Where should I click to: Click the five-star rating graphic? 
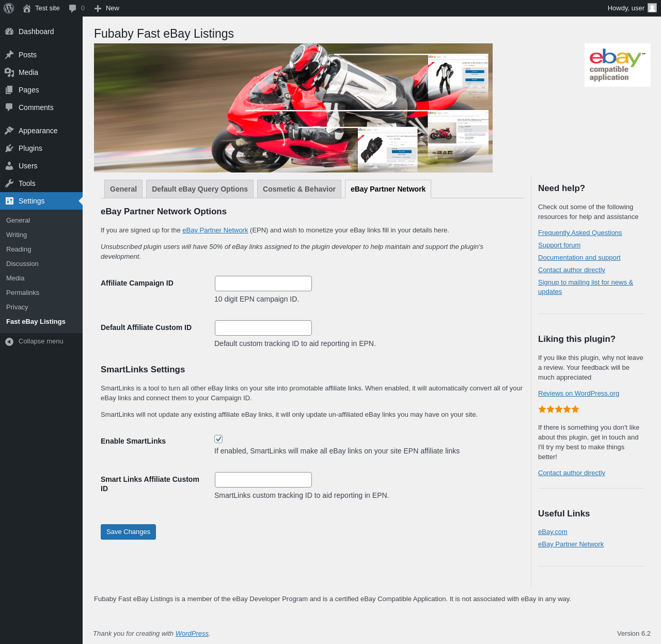[x=559, y=410]
